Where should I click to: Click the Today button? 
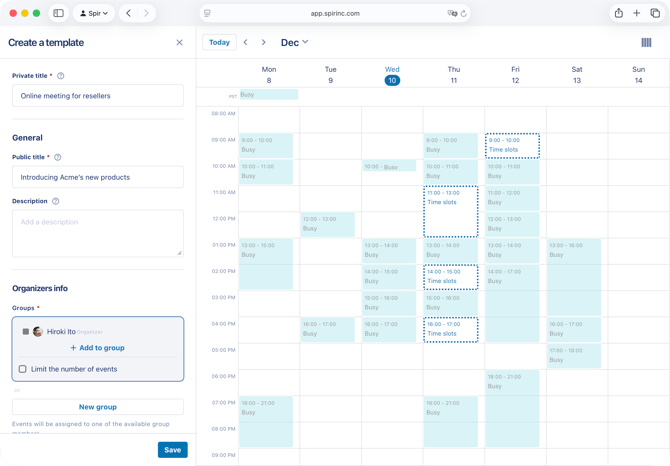[x=219, y=43]
